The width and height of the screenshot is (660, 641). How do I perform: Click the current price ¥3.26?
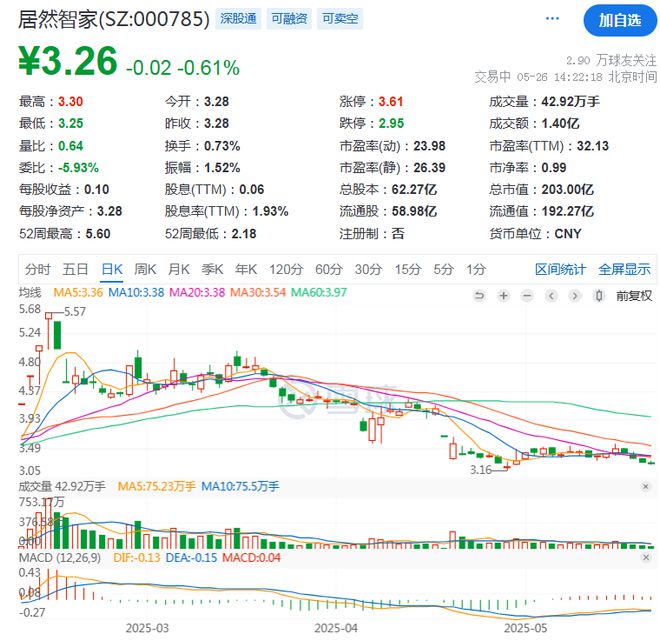pyautogui.click(x=68, y=61)
